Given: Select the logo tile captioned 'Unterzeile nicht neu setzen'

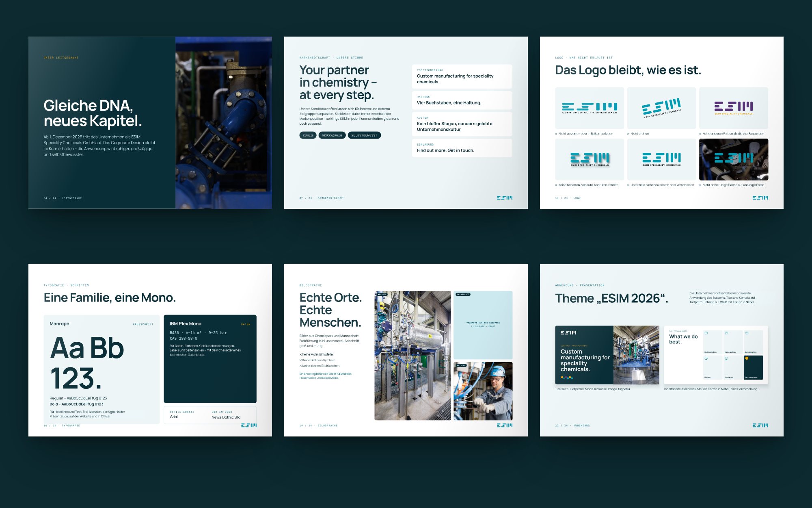Looking at the screenshot, I should [x=661, y=159].
